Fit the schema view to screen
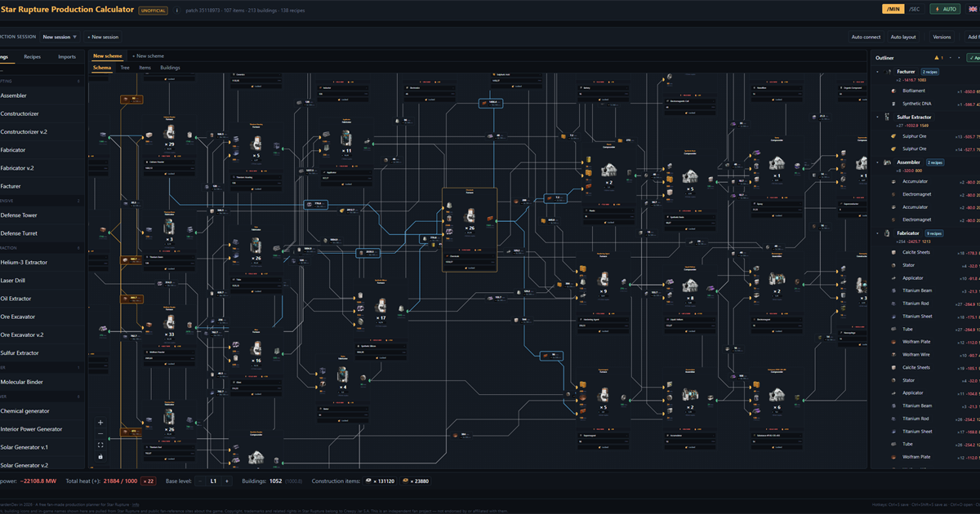Screen dimensions: 980x514 click(x=100, y=445)
